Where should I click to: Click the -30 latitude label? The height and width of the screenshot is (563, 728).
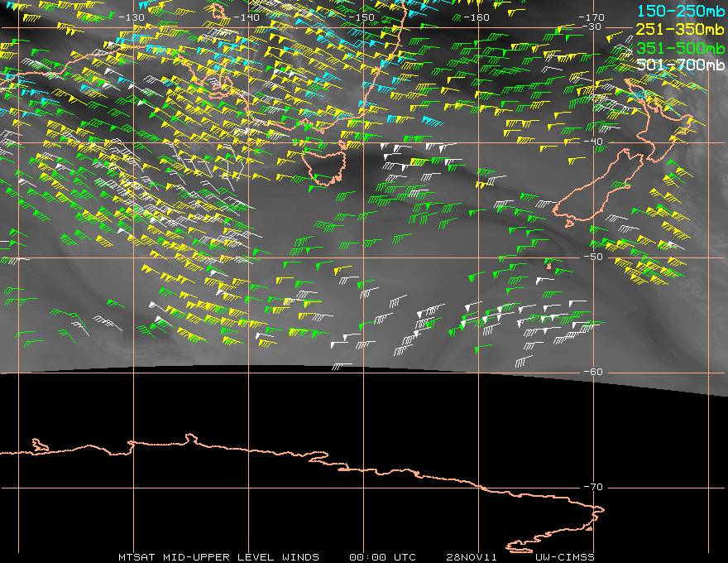(x=591, y=26)
